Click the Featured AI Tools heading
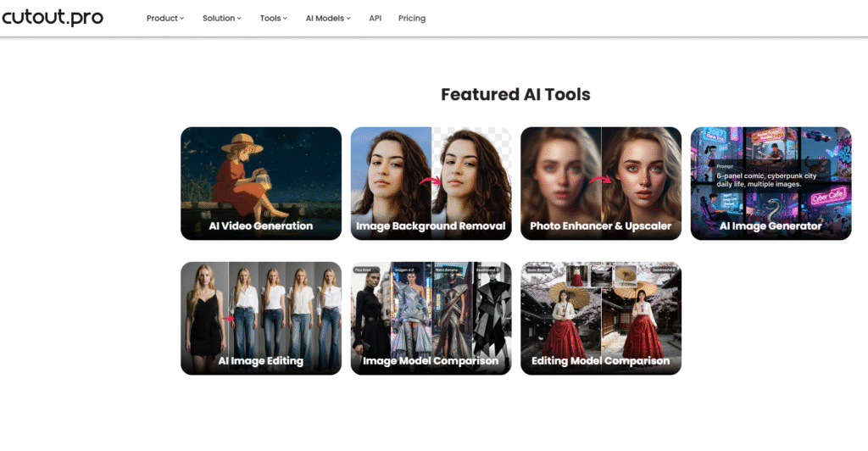868x451 pixels. tap(515, 94)
